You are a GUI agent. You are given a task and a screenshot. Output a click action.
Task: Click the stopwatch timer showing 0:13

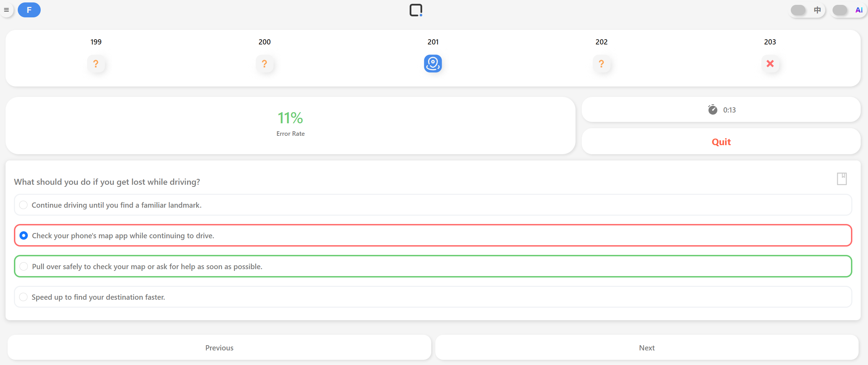pyautogui.click(x=721, y=110)
